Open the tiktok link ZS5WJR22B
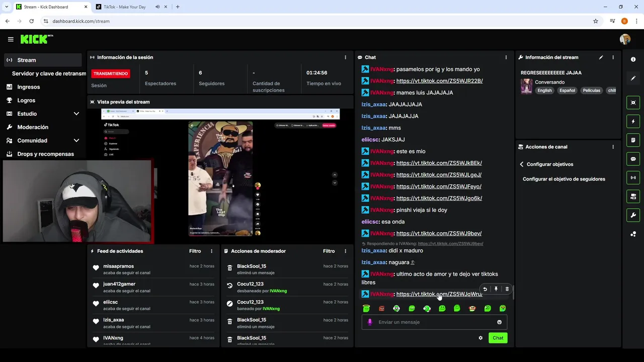644x362 pixels. tap(439, 81)
